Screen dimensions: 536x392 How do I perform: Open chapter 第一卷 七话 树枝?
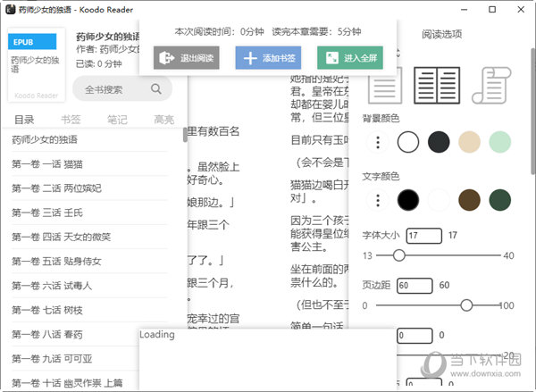pyautogui.click(x=89, y=310)
